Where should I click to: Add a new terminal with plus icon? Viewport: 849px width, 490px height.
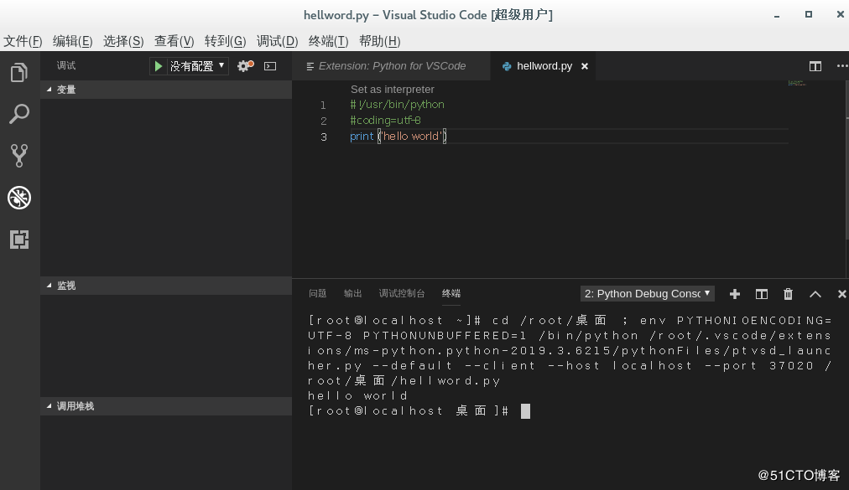point(735,294)
